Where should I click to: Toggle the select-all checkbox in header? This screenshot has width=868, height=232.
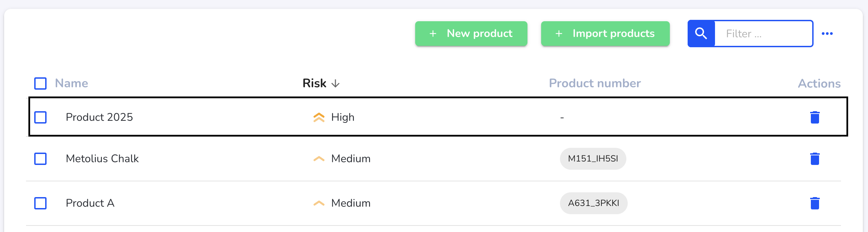(x=40, y=83)
